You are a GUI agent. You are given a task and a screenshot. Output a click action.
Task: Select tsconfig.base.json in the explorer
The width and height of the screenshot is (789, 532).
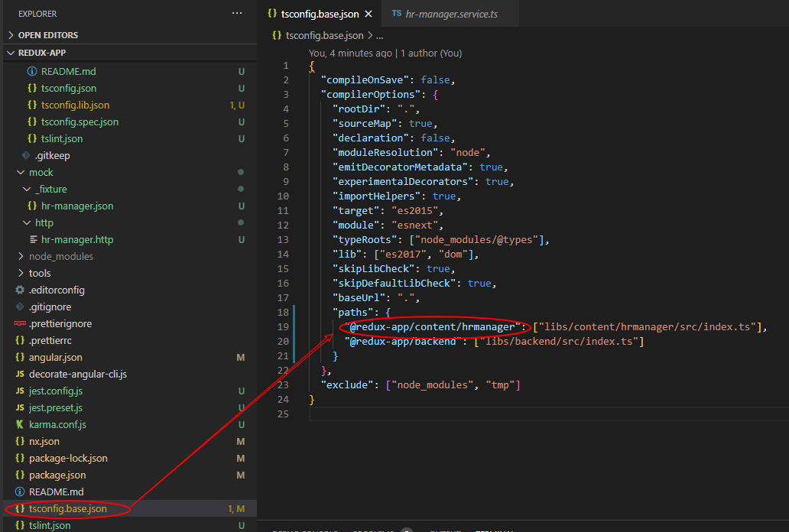(x=67, y=508)
